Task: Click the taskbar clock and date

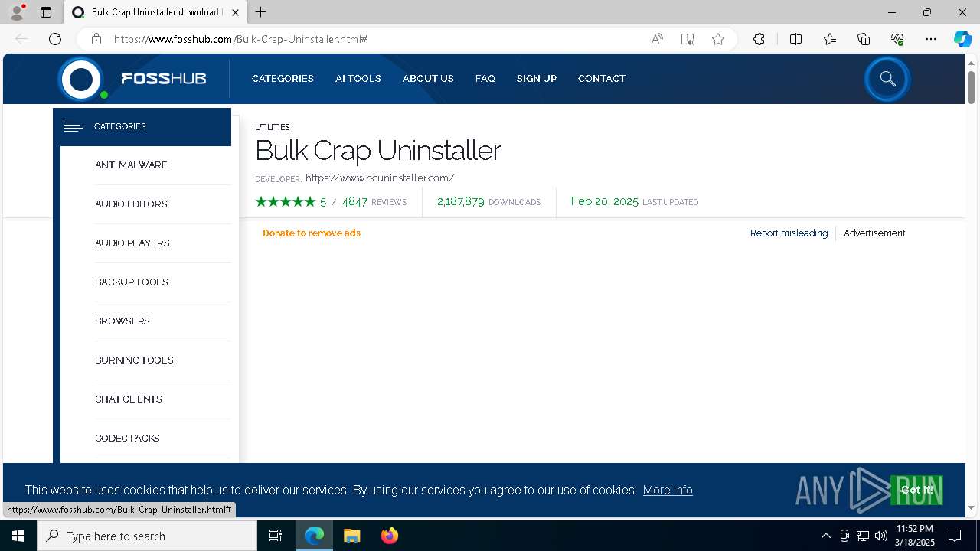Action: tap(915, 536)
